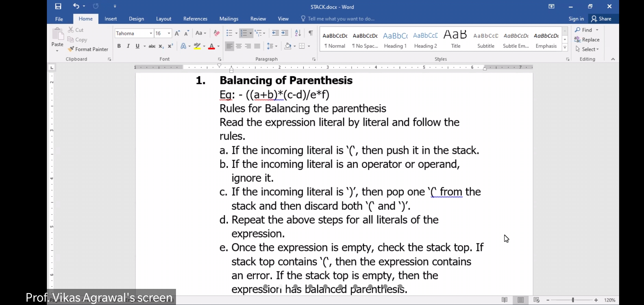Click Increase Indent icon
The image size is (644, 305).
[285, 33]
